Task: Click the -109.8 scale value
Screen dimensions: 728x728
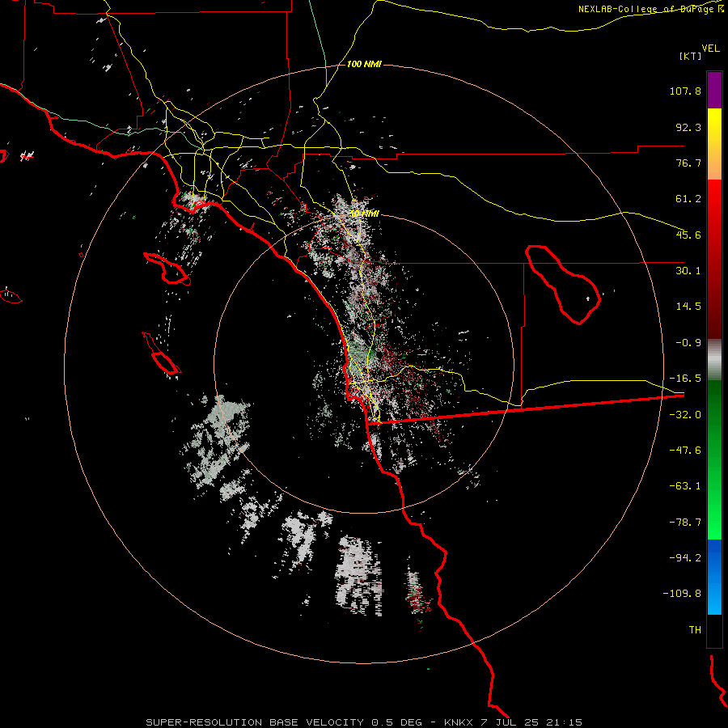Action: point(682,594)
